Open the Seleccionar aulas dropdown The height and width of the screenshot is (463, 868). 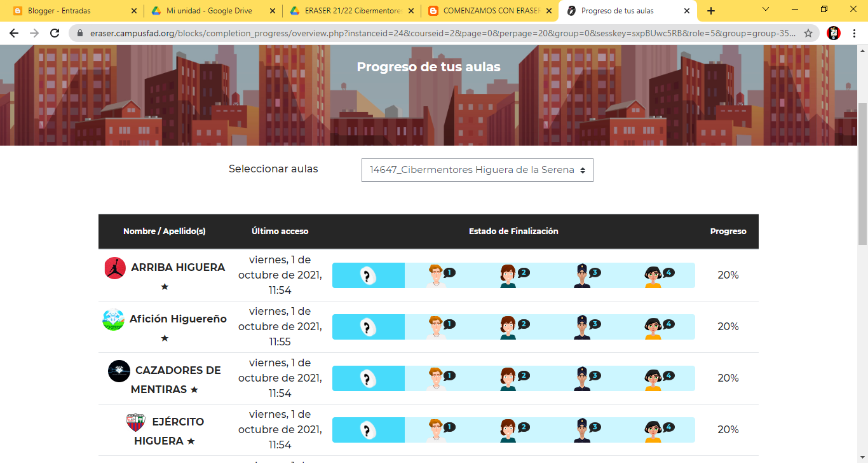tap(477, 170)
